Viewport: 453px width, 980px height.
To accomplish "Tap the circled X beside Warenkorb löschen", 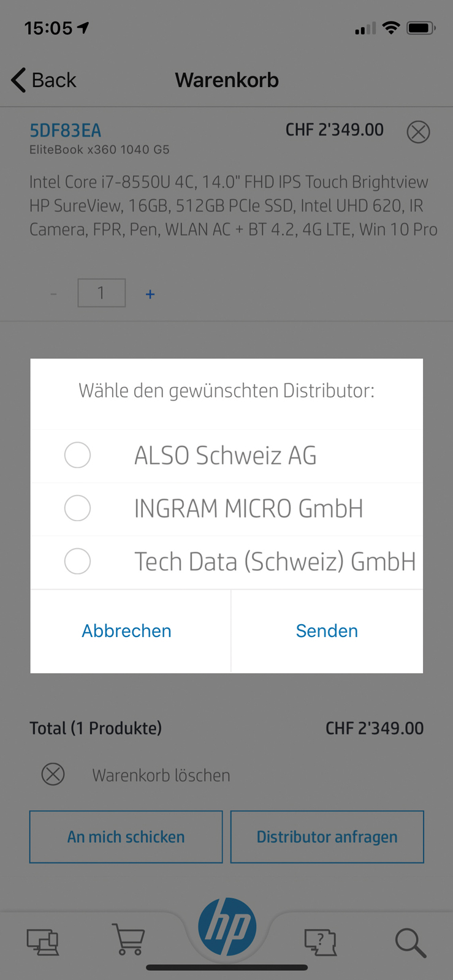I will pyautogui.click(x=53, y=774).
